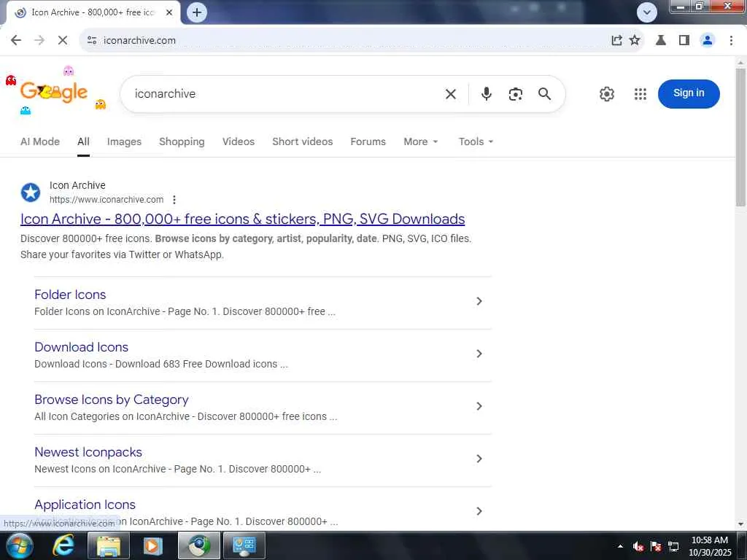The image size is (747, 560).
Task: Click the Icon Archive star favicon
Action: [31, 192]
